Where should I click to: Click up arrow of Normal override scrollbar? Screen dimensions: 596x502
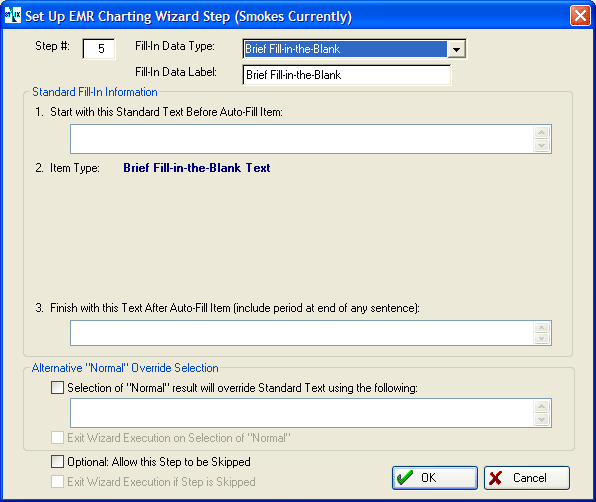[x=542, y=406]
